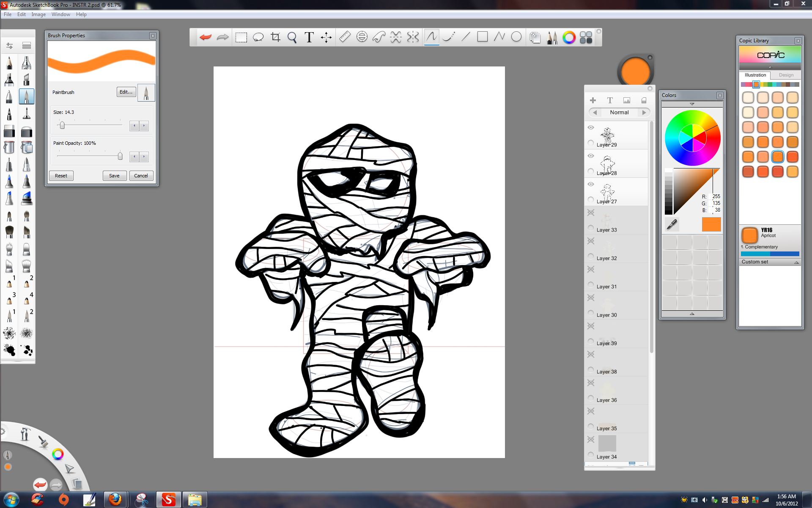The image size is (812, 508).
Task: Open the Layer editor from toolbar
Action: 535,37
